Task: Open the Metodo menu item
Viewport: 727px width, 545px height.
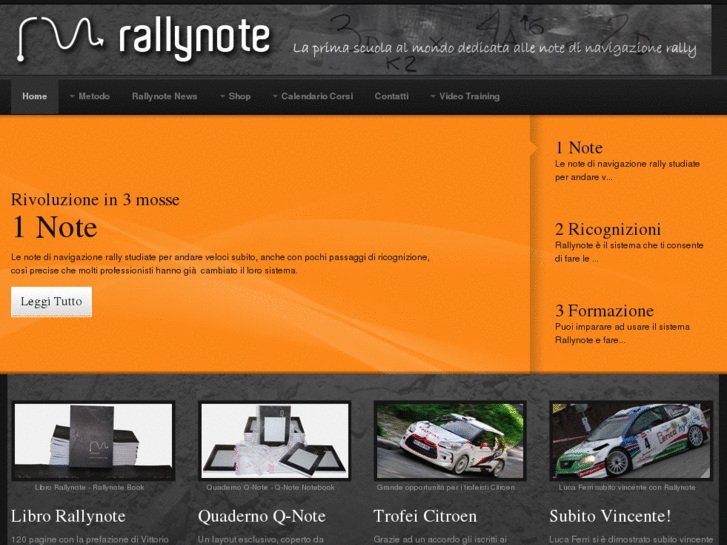Action: 94,96
